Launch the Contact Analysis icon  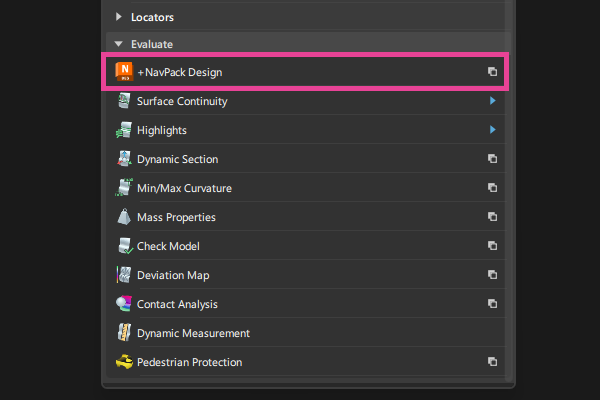[124, 304]
